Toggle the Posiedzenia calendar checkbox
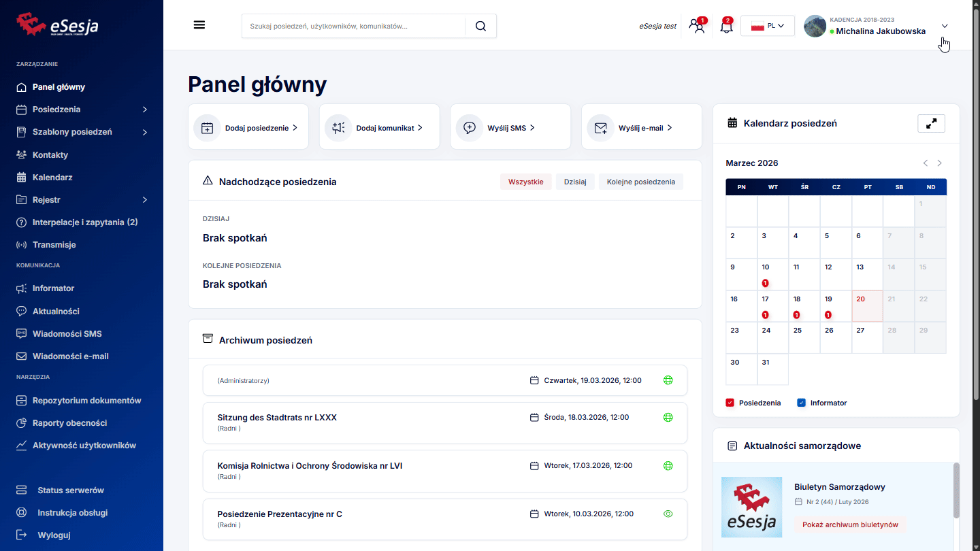 pos(730,403)
